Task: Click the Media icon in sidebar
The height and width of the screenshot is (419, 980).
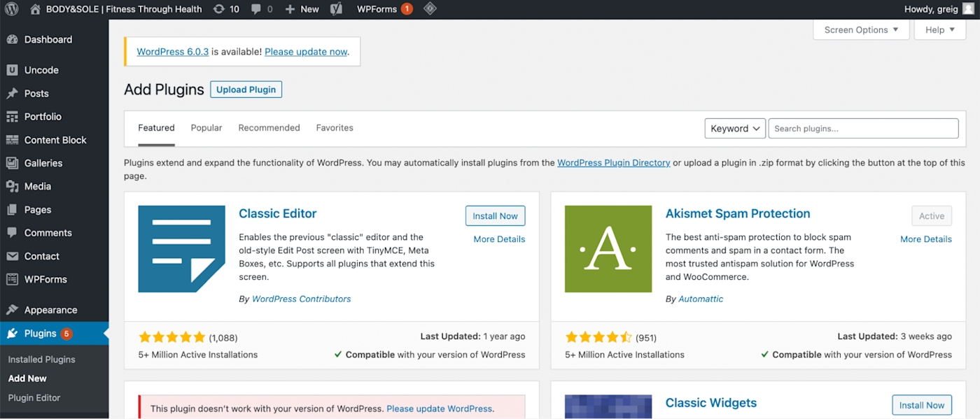Action: 12,186
